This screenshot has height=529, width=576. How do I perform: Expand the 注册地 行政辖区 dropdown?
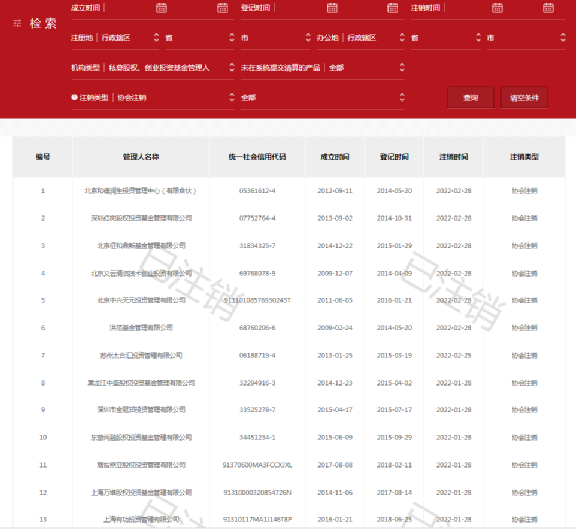[115, 37]
